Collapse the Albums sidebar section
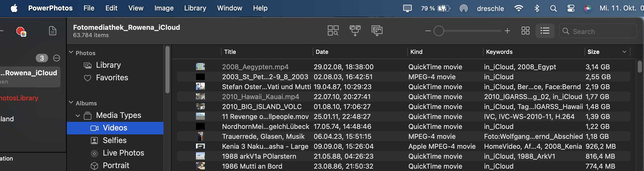This screenshot has width=644, height=171. click(71, 102)
